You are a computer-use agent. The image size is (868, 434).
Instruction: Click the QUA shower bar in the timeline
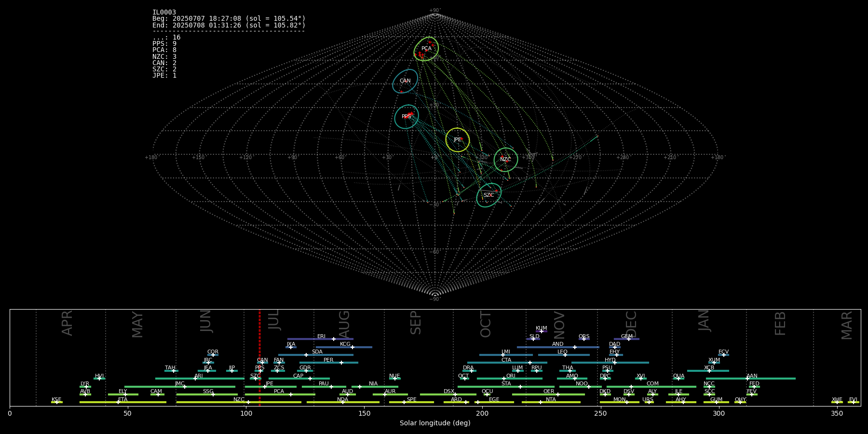click(678, 379)
